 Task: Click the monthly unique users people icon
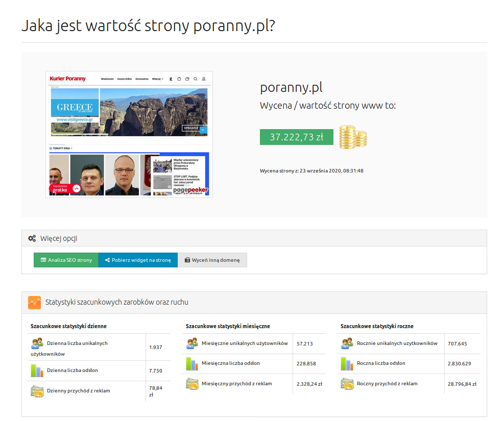(x=192, y=343)
